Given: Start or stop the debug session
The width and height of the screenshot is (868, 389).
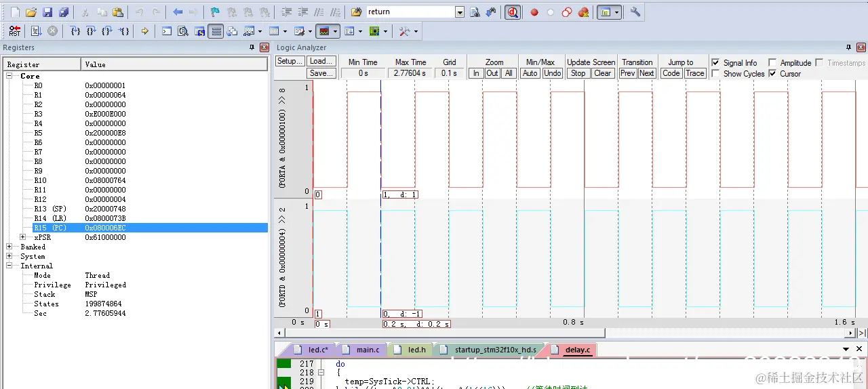Looking at the screenshot, I should coord(513,12).
